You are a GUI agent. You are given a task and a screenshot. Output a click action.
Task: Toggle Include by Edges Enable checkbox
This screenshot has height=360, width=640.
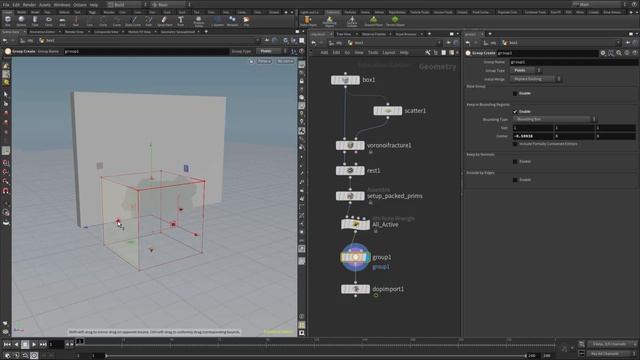tap(515, 180)
